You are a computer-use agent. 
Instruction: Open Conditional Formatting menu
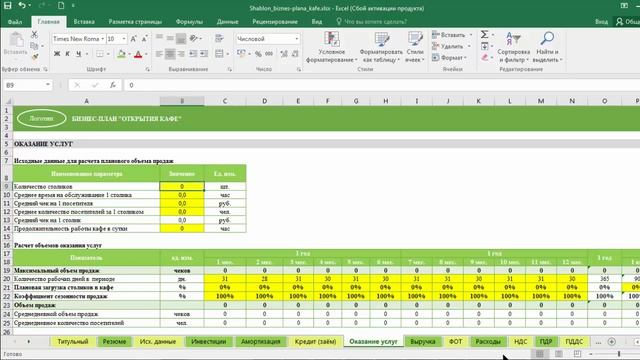click(331, 47)
